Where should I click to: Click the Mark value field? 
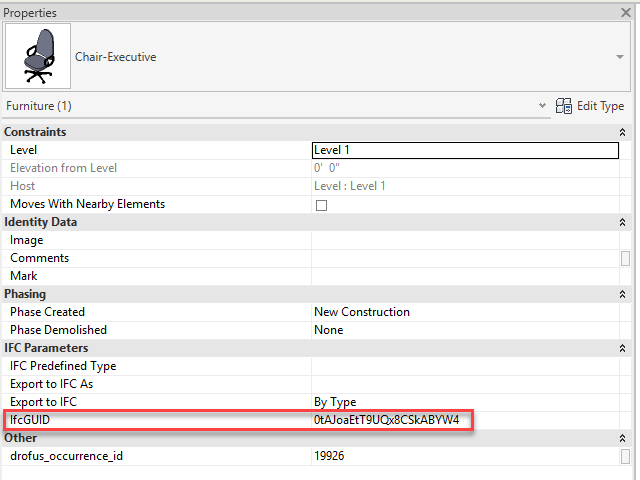[465, 276]
